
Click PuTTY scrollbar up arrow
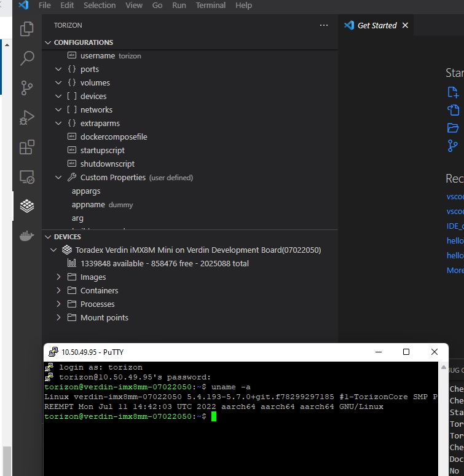[x=443, y=367]
